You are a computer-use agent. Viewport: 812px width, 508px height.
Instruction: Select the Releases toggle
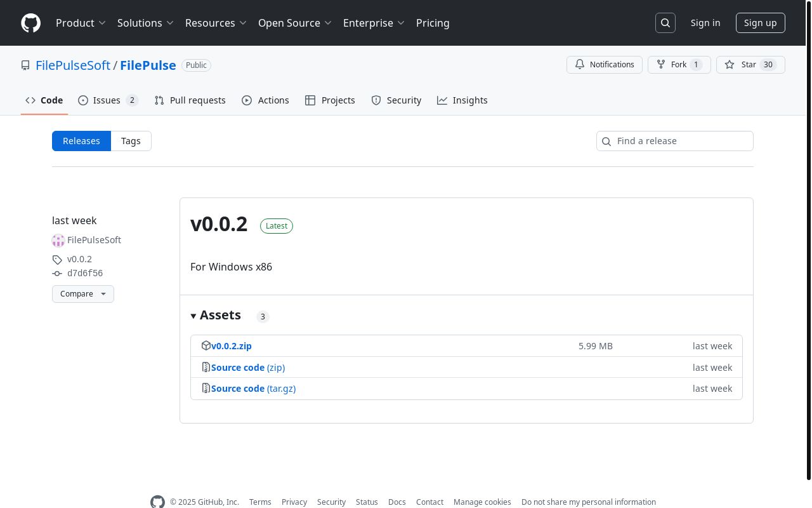pyautogui.click(x=81, y=140)
